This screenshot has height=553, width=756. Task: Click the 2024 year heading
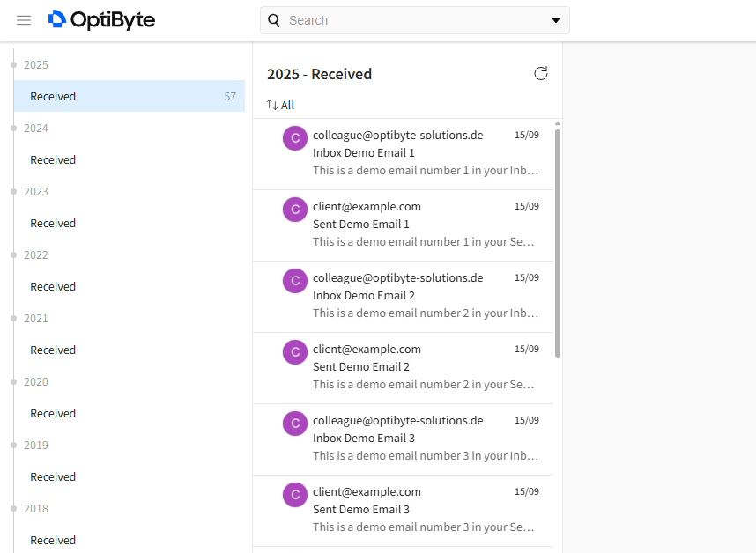(36, 129)
